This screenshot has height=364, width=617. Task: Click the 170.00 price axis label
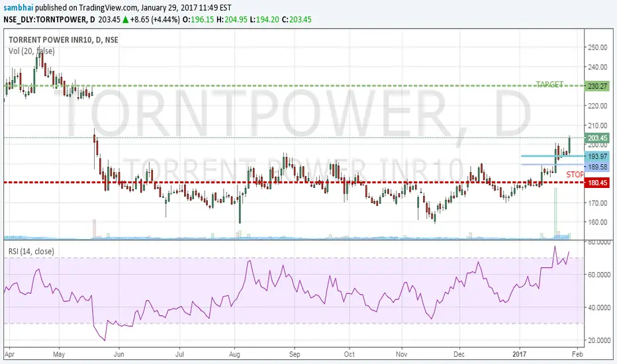597,203
